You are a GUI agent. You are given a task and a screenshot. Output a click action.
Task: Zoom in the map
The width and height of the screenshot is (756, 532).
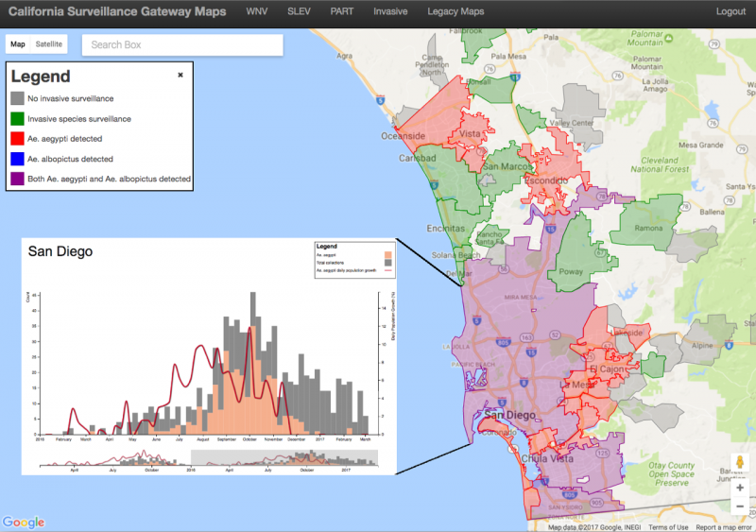740,488
